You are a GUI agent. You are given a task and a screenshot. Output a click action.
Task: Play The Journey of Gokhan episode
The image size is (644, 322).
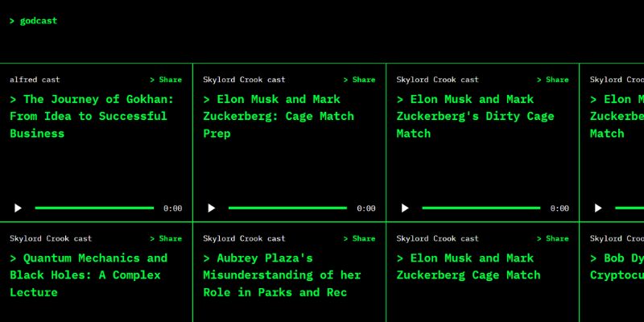point(18,208)
